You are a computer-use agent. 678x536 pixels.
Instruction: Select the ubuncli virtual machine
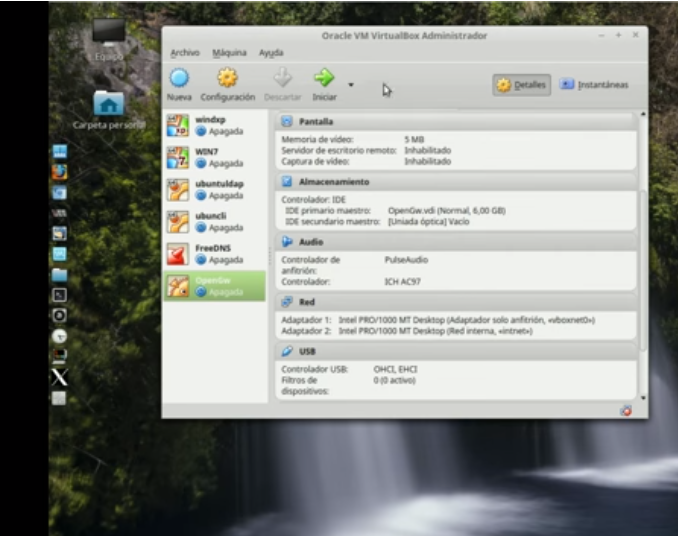213,221
